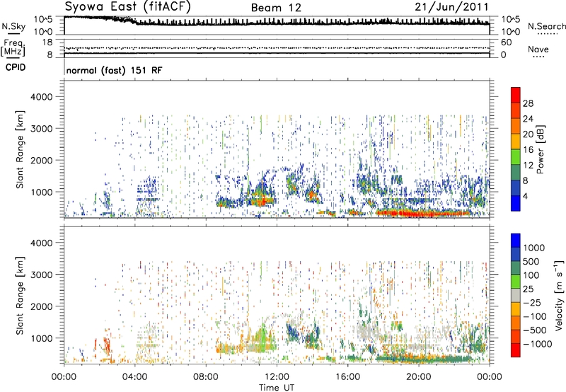
Task: Select '1000' on the velocity panel range axis
Action: [x=41, y=338]
